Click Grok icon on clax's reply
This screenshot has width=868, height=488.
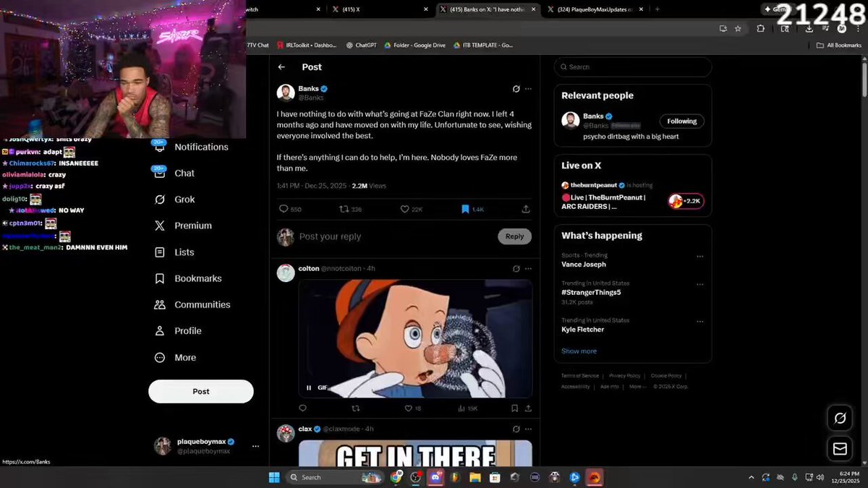pos(516,429)
